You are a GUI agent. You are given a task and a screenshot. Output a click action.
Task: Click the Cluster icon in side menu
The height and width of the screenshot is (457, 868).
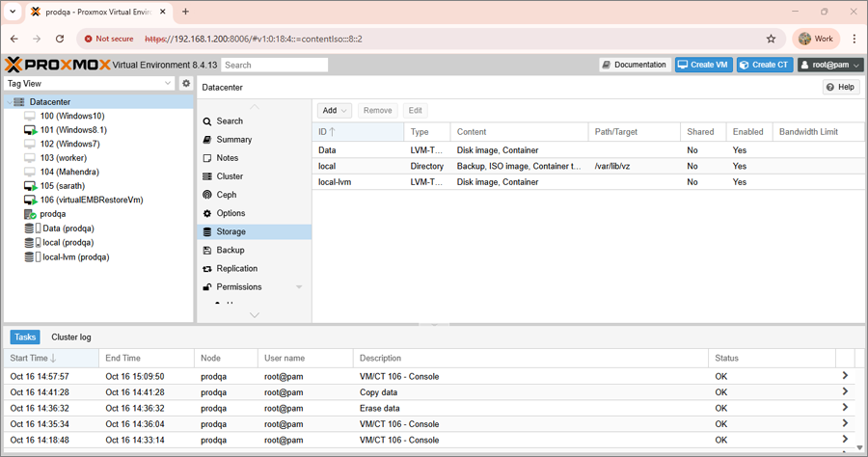[207, 176]
